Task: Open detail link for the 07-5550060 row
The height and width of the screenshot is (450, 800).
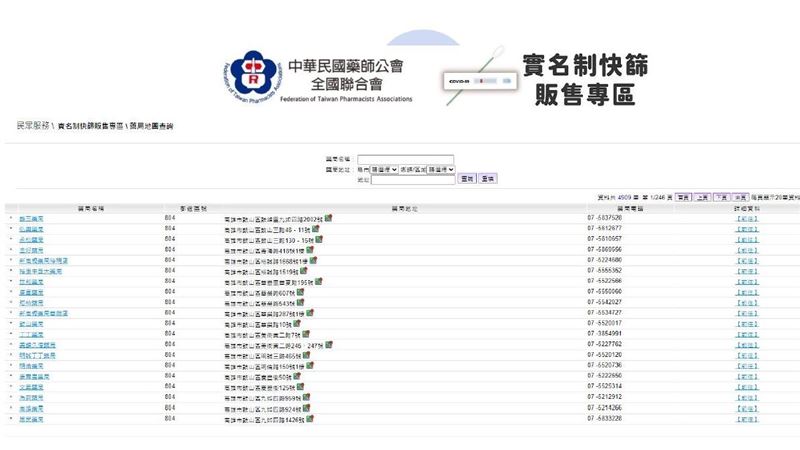Action: (747, 292)
